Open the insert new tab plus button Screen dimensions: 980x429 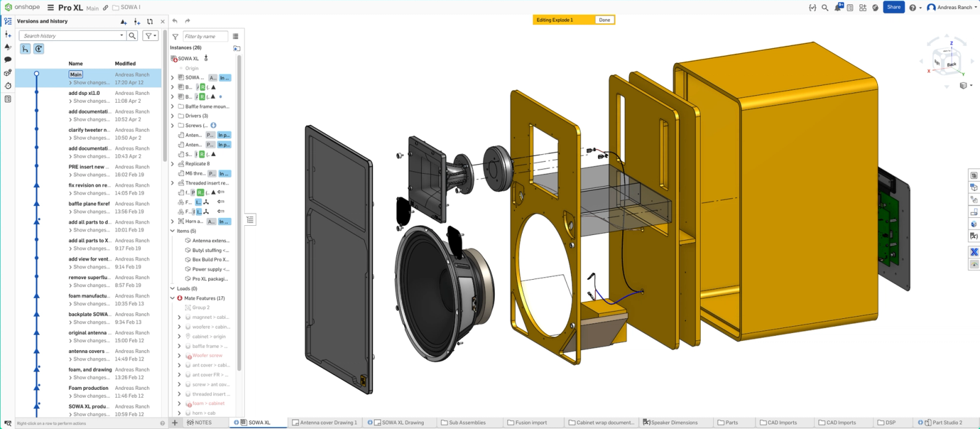[175, 422]
